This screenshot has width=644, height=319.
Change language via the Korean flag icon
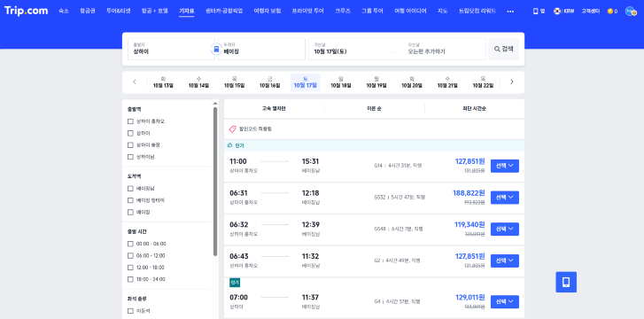coord(557,12)
